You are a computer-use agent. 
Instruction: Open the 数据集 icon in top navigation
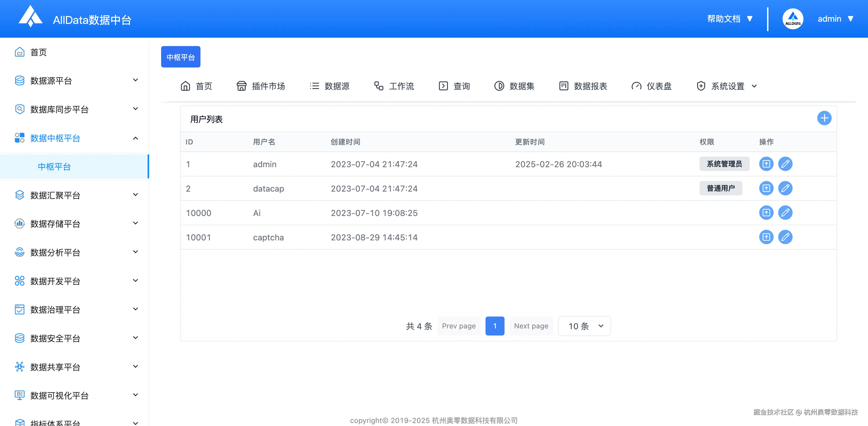tap(499, 86)
